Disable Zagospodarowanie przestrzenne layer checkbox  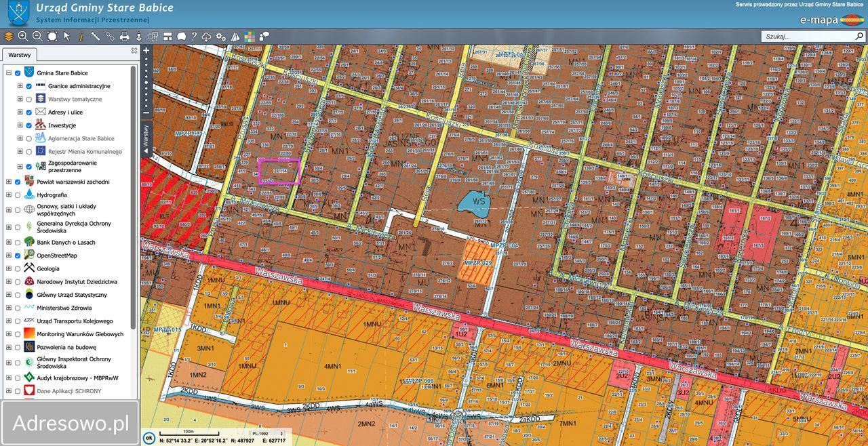point(29,167)
